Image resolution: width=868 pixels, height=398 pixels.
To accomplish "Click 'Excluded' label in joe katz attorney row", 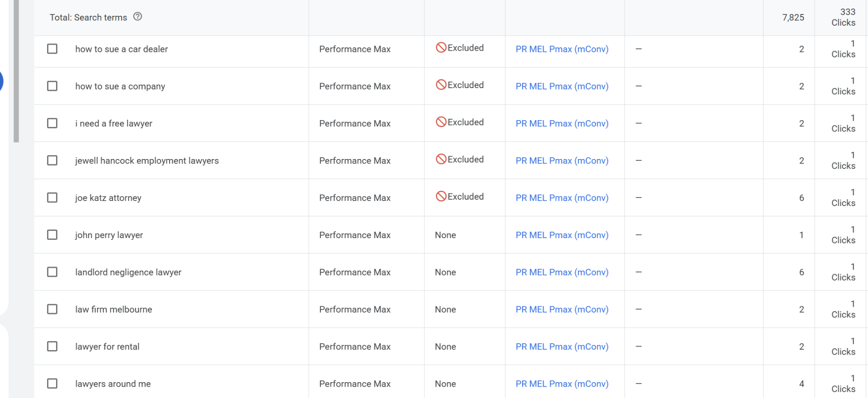I will click(x=466, y=197).
